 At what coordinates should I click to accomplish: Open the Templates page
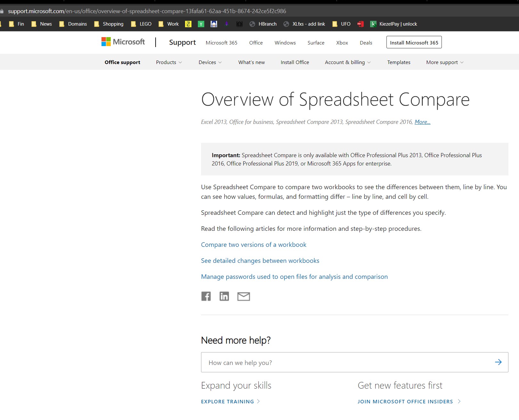[x=399, y=62]
